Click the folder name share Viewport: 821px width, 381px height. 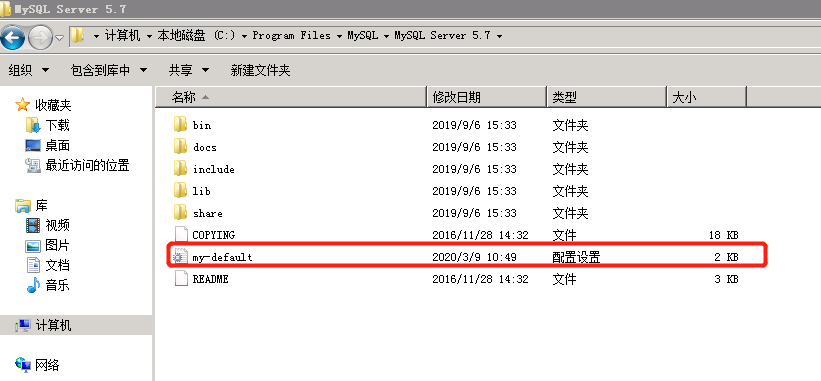click(208, 213)
